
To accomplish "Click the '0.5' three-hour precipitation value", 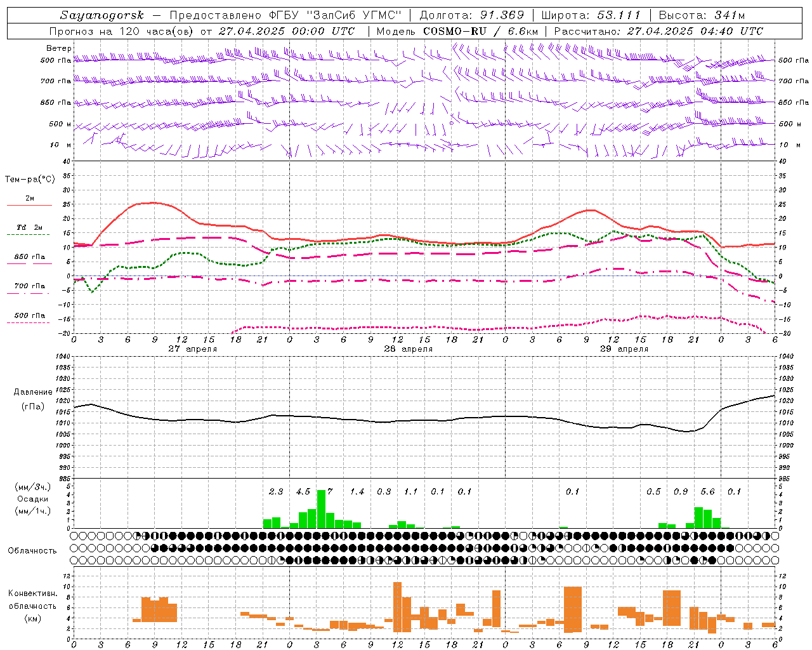I will coord(653,492).
